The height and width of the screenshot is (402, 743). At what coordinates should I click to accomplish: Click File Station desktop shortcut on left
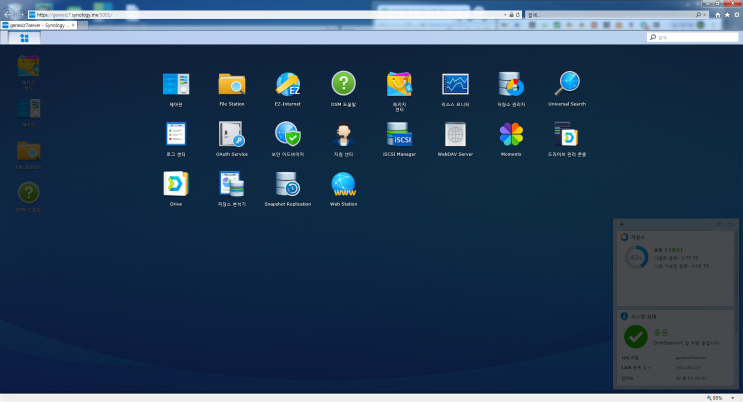click(x=28, y=155)
